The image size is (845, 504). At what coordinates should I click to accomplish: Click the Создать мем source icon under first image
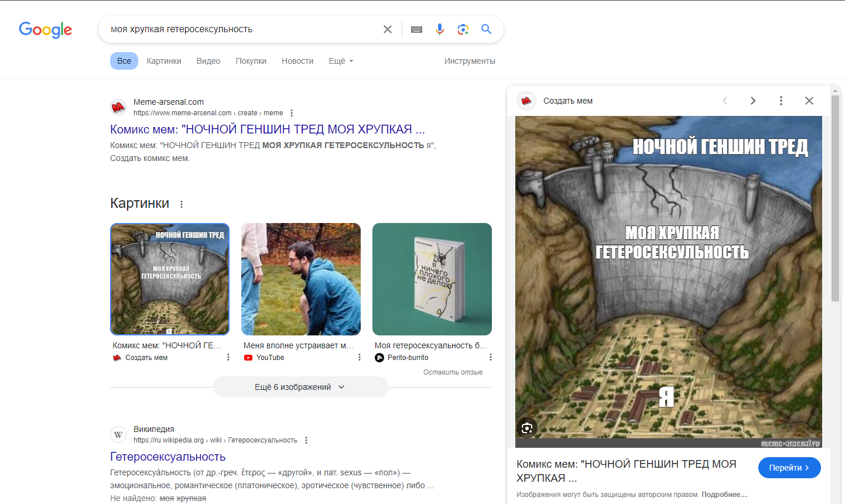117,358
